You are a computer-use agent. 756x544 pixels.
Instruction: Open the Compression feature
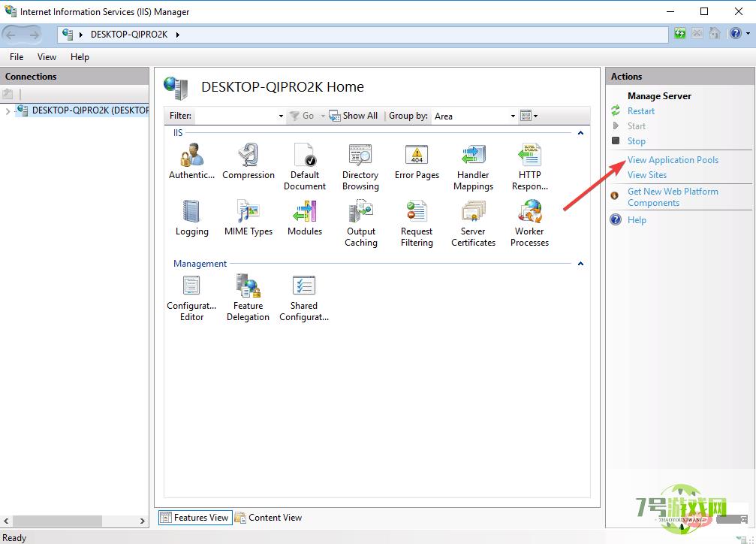click(248, 162)
